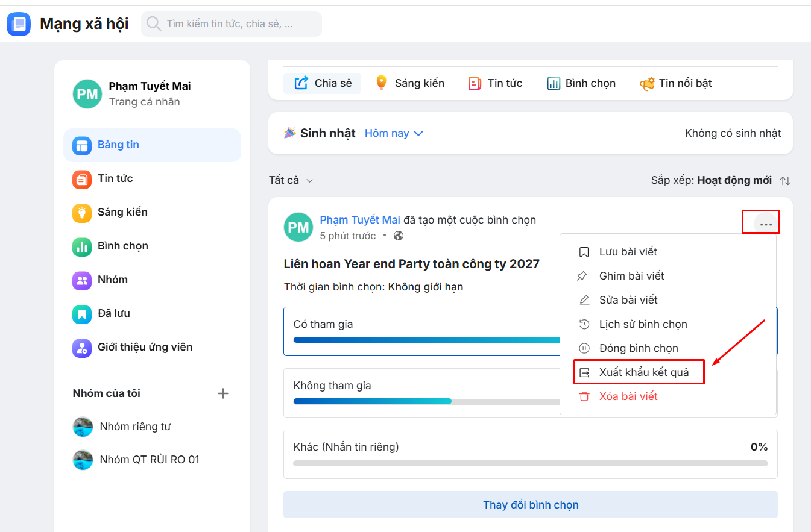Click the plus icon beside Nhóm của tôi
The image size is (811, 532).
[x=223, y=393]
